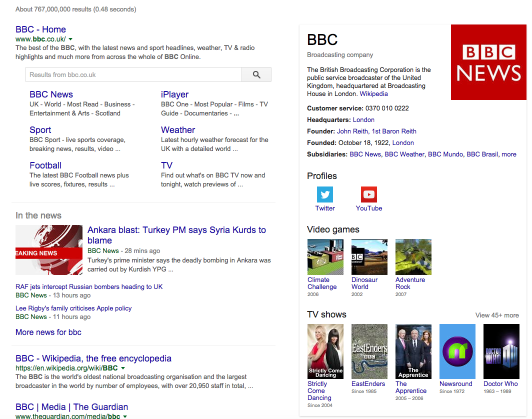
Task: Click the more link under Subsidiaries
Action: coord(509,154)
